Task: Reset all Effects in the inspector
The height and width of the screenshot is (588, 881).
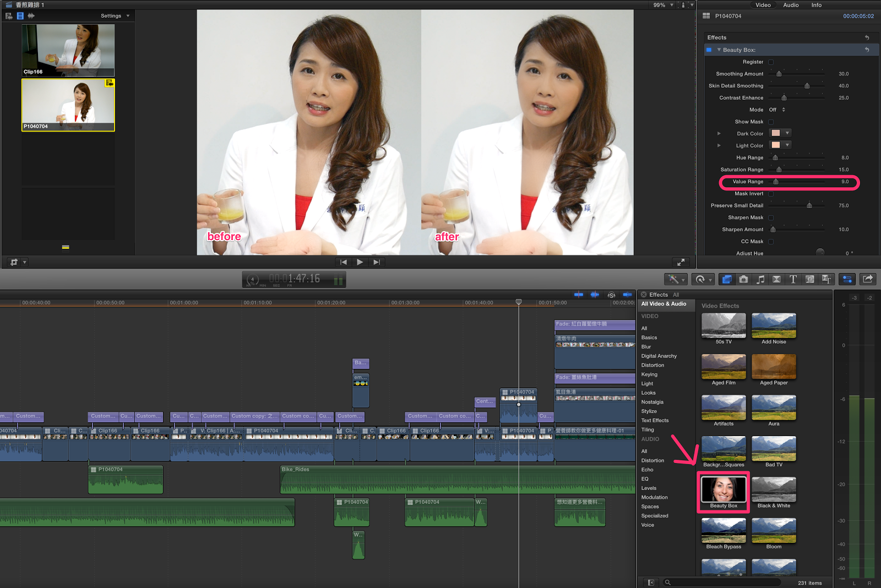Action: pos(867,37)
